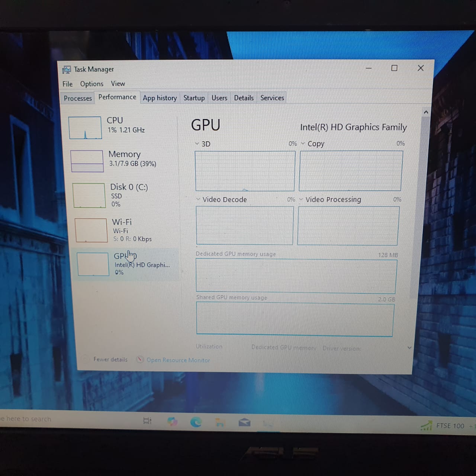
Task: Switch to the Services tab
Action: coord(272,98)
